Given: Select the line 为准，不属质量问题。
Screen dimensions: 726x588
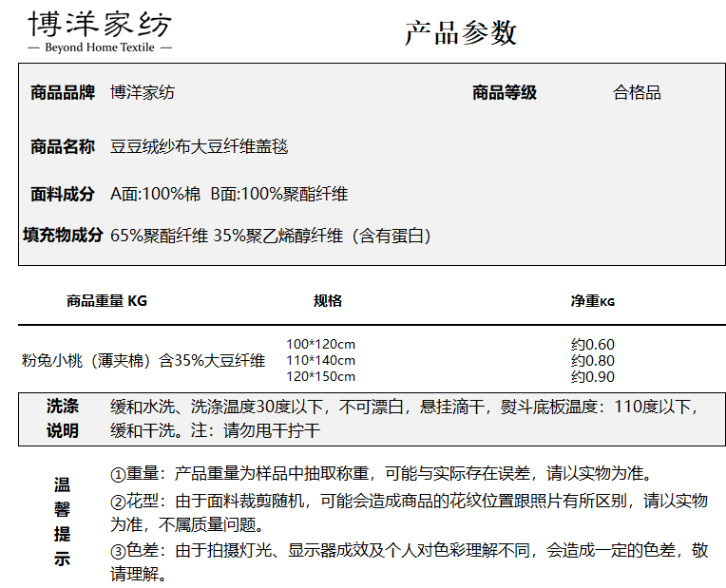Looking at the screenshot, I should (188, 524).
